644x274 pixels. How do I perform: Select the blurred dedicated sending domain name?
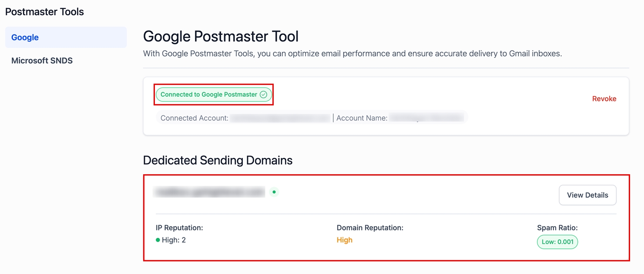click(x=209, y=192)
